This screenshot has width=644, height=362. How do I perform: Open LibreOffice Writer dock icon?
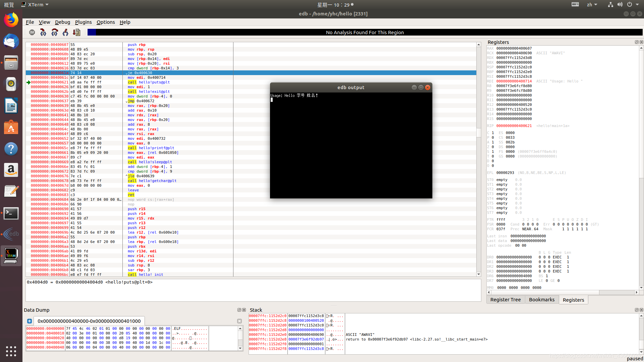click(11, 106)
